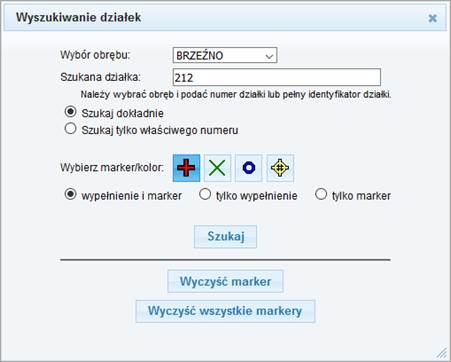This screenshot has height=362, width=451.
Task: Select the yellow crosshair marker
Action: (x=280, y=168)
